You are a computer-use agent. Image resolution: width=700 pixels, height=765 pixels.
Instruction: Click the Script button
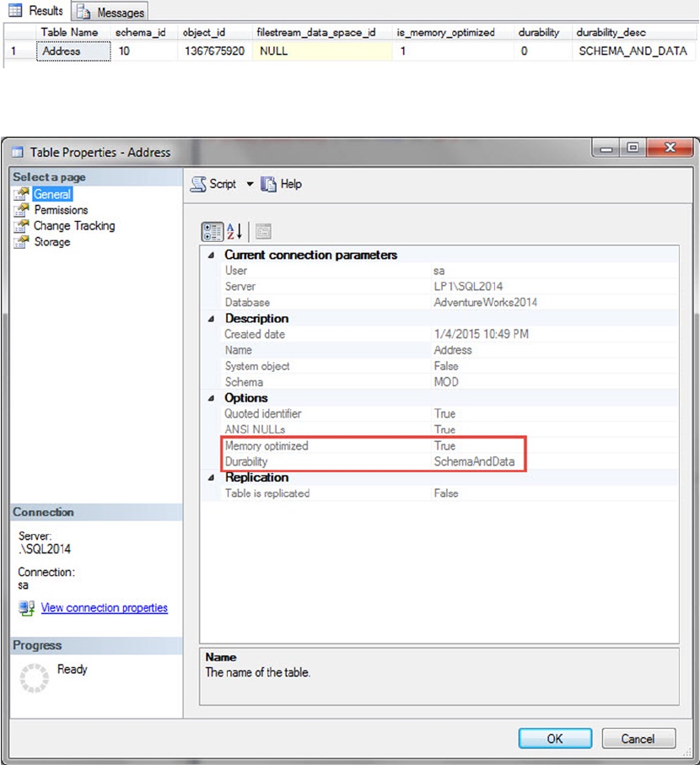point(213,184)
